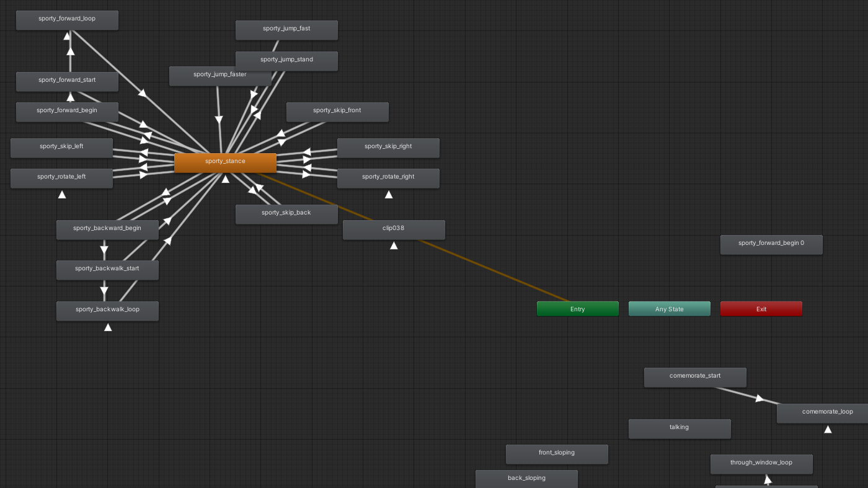Click the green Entry node
Screen dimensions: 868x488
577,309
